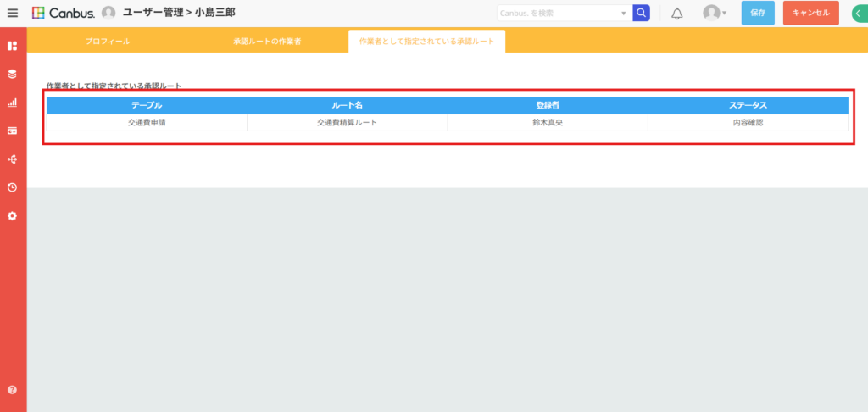The height and width of the screenshot is (412, 868).
Task: Open the dashboard icon in the sidebar
Action: point(12,45)
